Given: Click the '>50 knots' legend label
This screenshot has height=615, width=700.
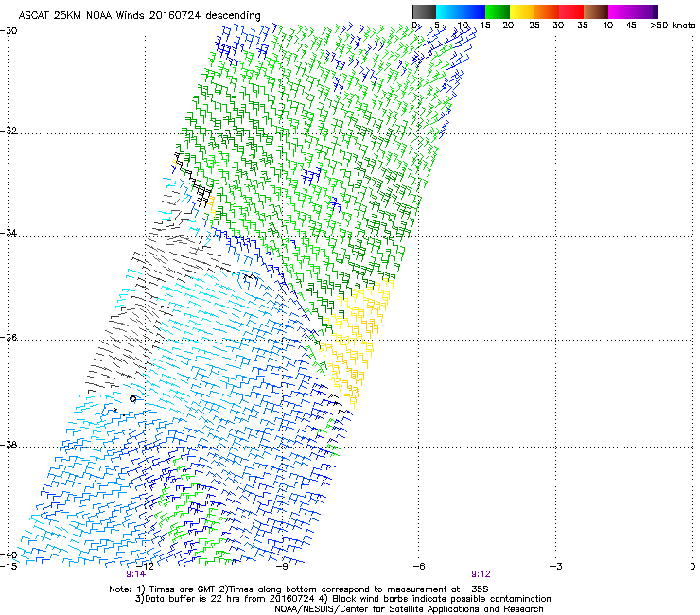Looking at the screenshot, I should pyautogui.click(x=673, y=26).
